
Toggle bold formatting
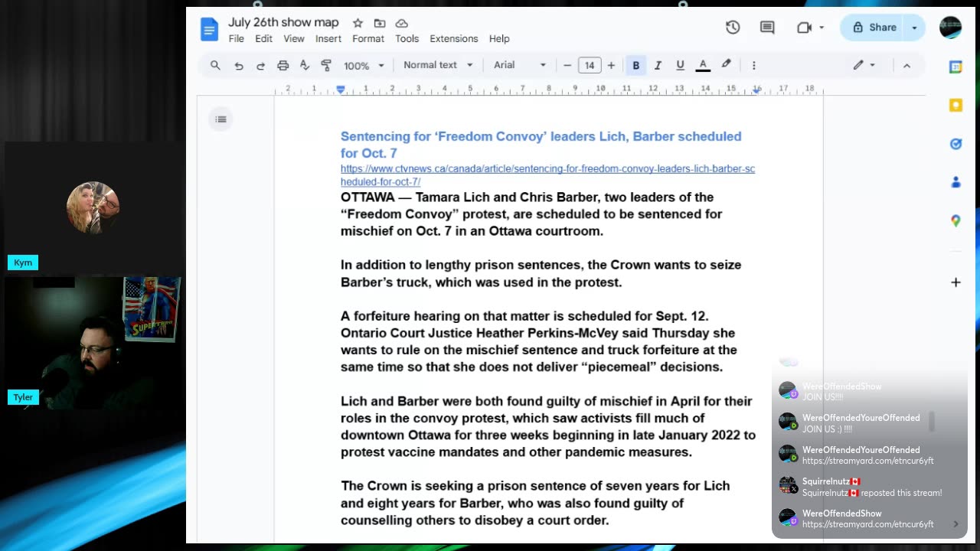point(635,65)
